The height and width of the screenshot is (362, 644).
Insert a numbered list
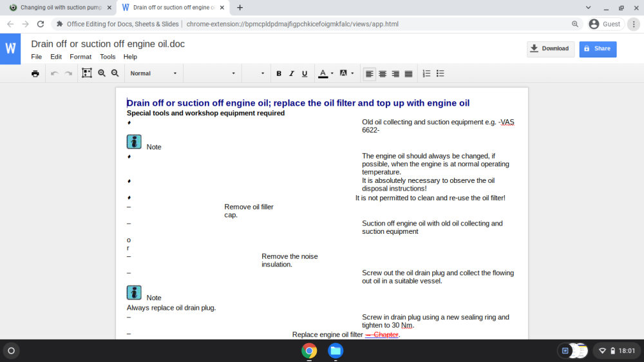coord(427,73)
